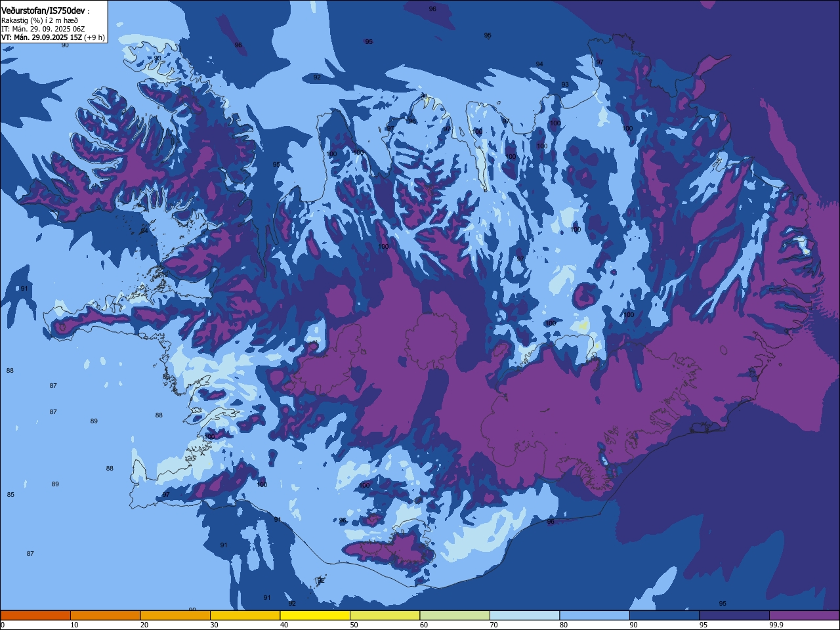Click the '50' tick label on color scale

(354, 625)
